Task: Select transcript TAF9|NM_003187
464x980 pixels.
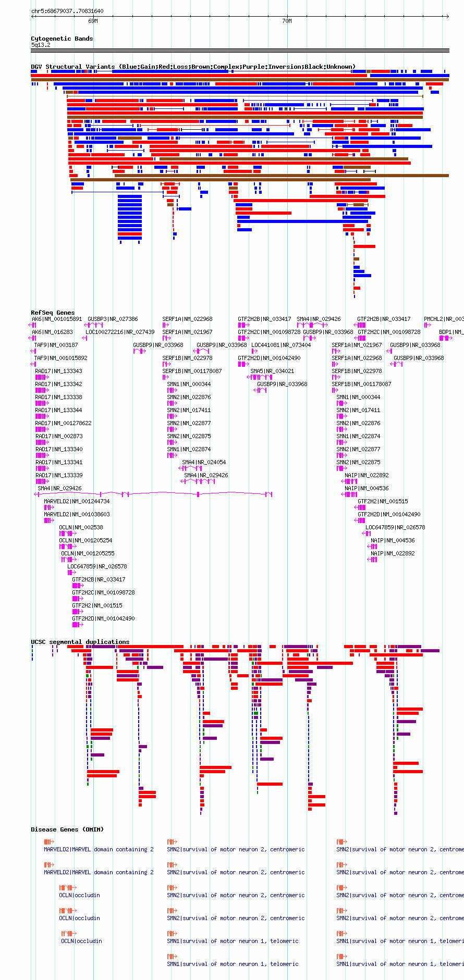Action: (x=56, y=345)
